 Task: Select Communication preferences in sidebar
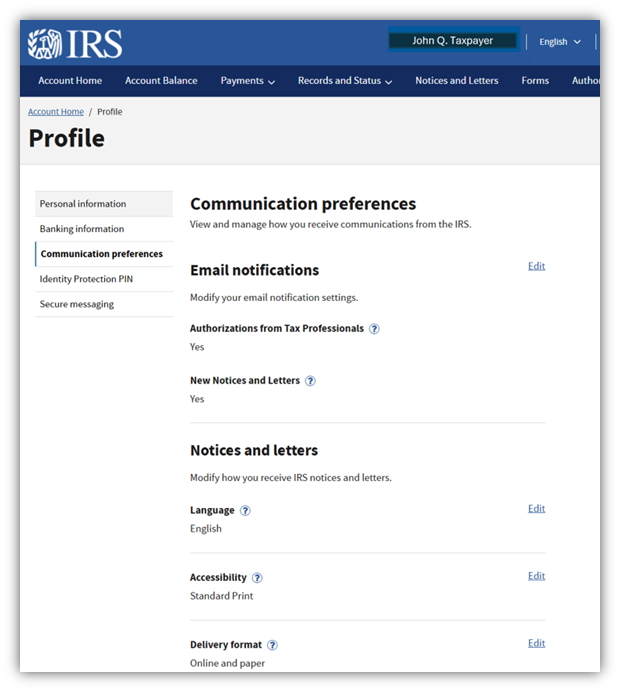104,254
